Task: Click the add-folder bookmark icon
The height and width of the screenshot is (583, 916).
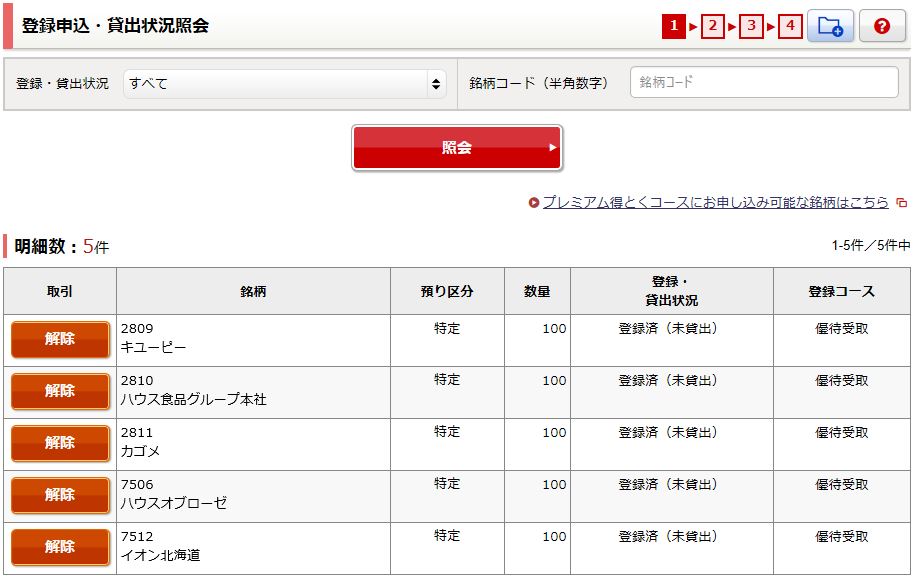Action: point(830,27)
